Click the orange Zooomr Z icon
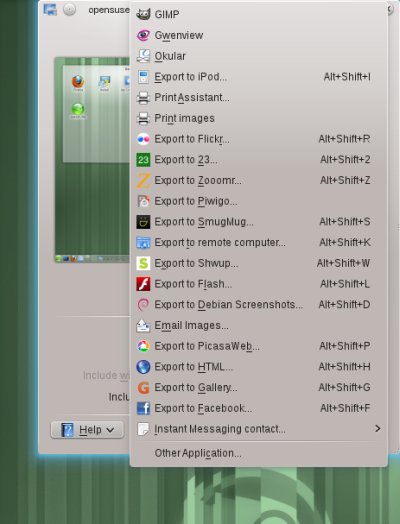This screenshot has height=524, width=400. tap(143, 180)
